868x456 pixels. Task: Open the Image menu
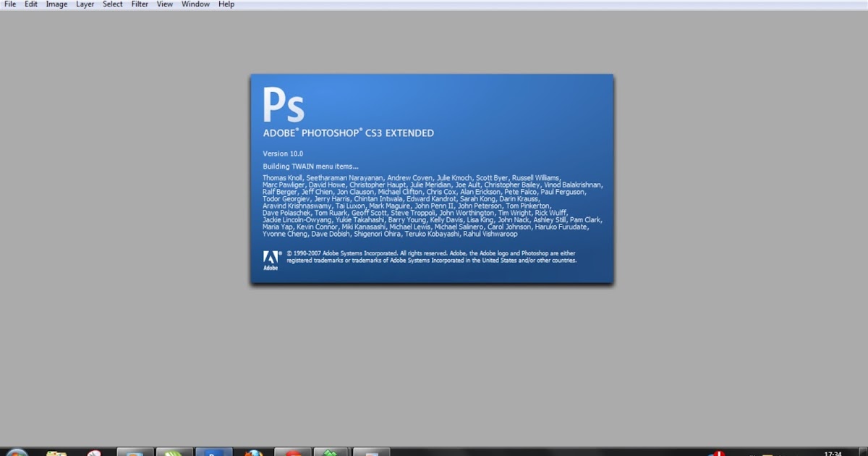click(56, 4)
